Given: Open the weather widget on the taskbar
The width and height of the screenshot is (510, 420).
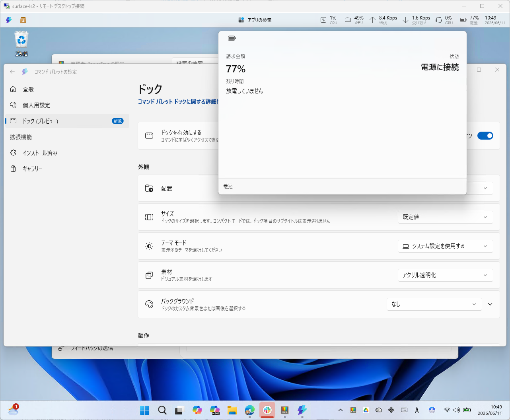Looking at the screenshot, I should click(x=13, y=410).
